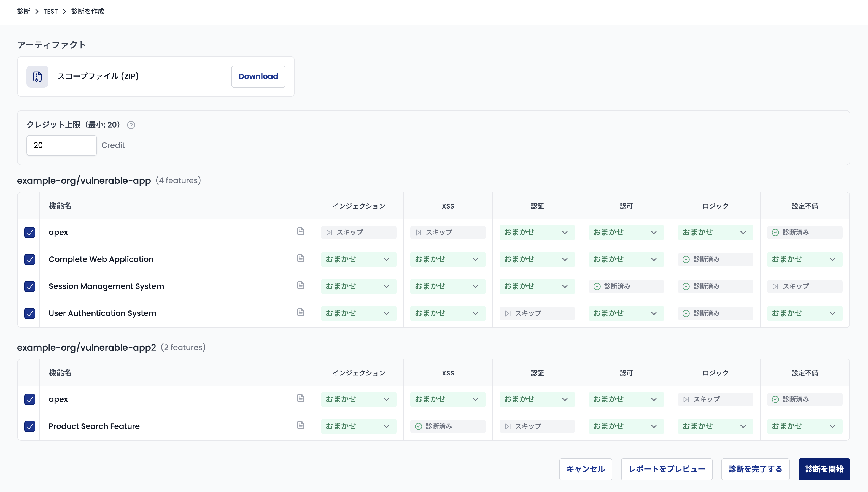The width and height of the screenshot is (868, 492).
Task: Click the scope file ZIP icon
Action: click(37, 76)
